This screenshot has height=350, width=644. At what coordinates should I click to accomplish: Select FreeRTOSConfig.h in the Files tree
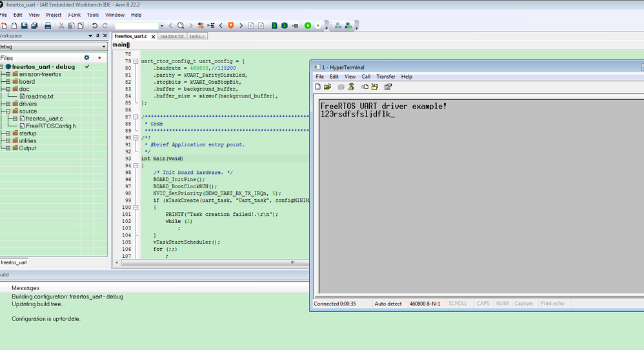pos(51,126)
